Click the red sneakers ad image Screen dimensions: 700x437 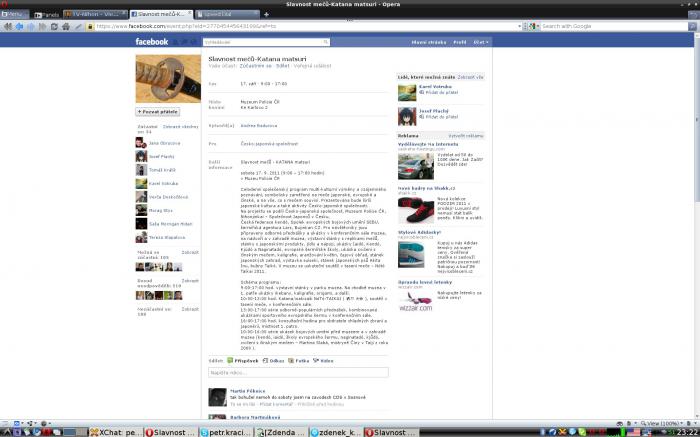(x=416, y=210)
